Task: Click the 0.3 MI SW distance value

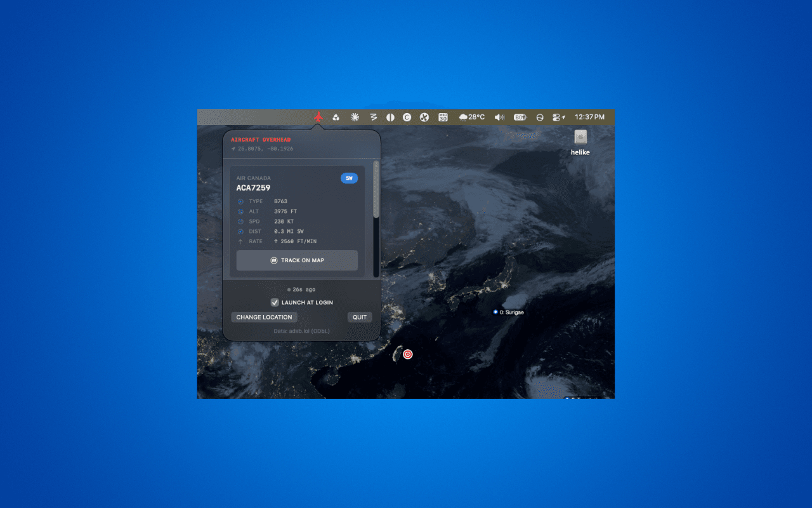Action: (289, 232)
